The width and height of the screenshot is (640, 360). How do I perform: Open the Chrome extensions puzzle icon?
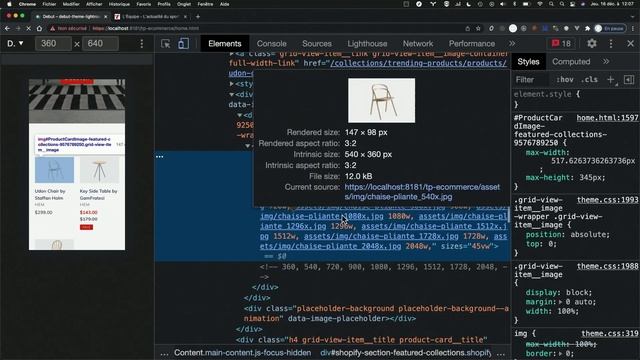point(587,28)
